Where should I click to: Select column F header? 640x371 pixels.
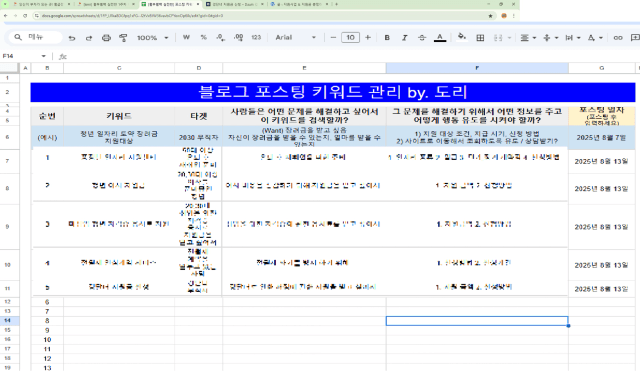(x=477, y=68)
